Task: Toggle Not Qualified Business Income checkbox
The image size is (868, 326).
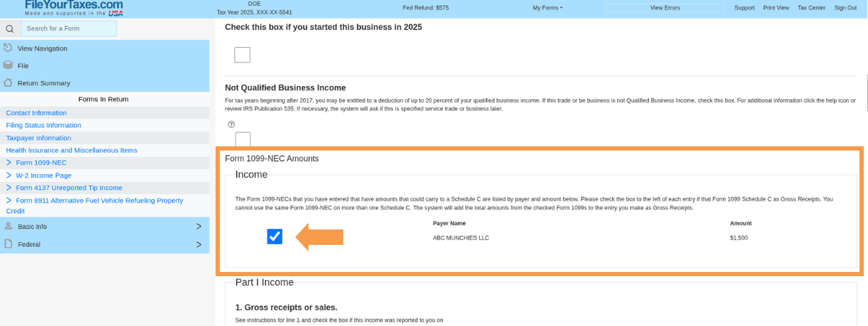Action: coord(243,139)
